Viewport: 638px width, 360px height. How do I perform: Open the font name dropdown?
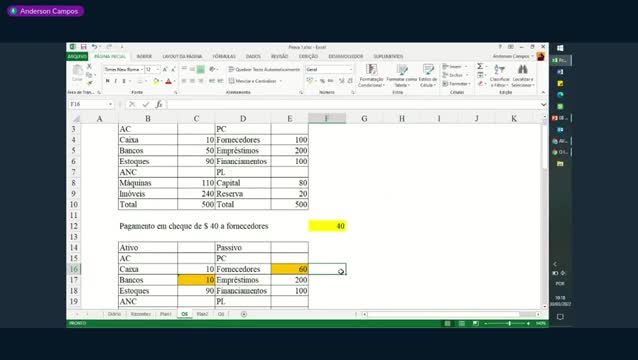(x=142, y=70)
